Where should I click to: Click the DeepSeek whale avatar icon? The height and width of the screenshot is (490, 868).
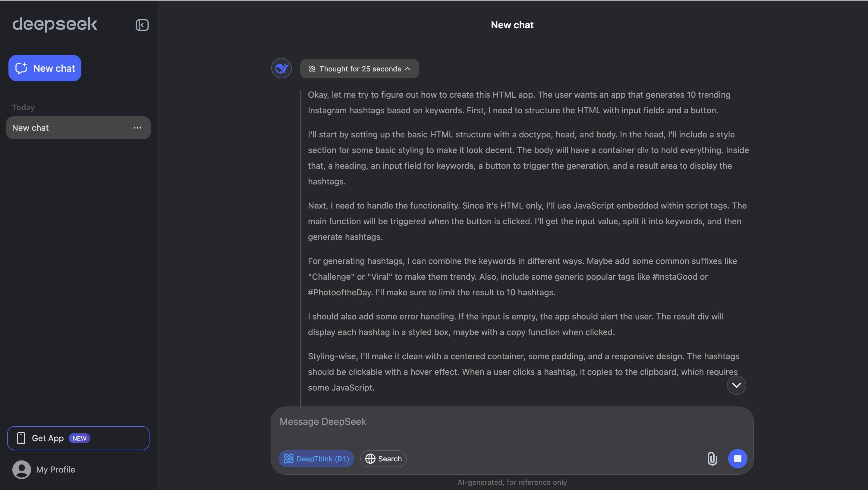coord(281,68)
